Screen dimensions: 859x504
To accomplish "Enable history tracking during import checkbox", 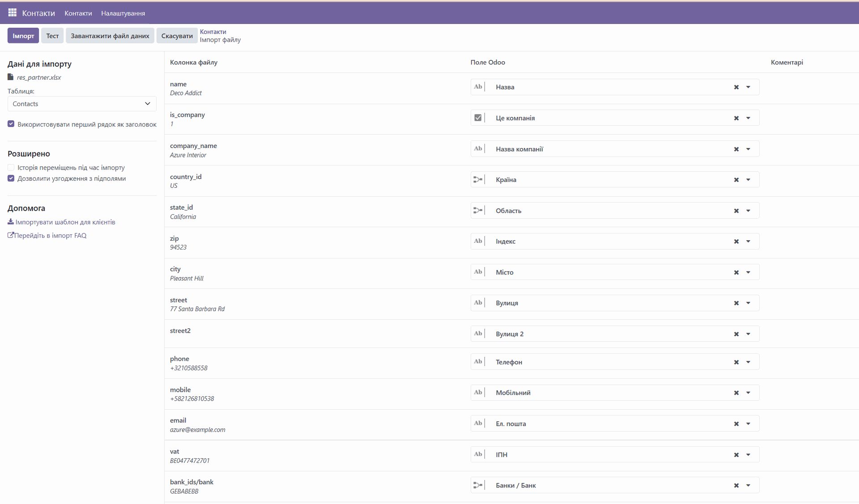I will click(x=11, y=167).
